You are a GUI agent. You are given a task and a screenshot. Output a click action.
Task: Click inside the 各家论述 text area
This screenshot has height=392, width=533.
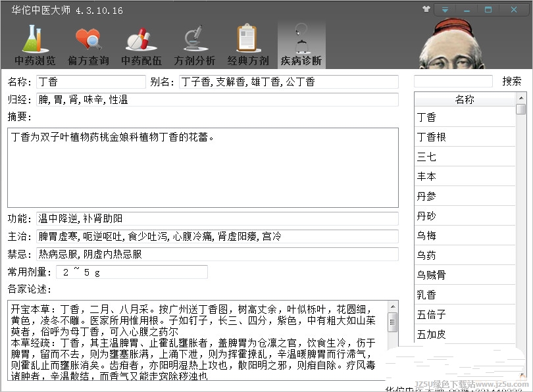[x=199, y=340]
